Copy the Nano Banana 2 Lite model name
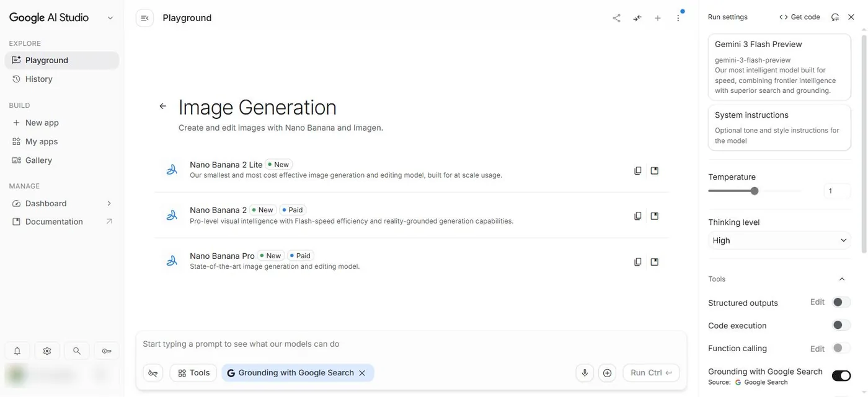 [638, 170]
